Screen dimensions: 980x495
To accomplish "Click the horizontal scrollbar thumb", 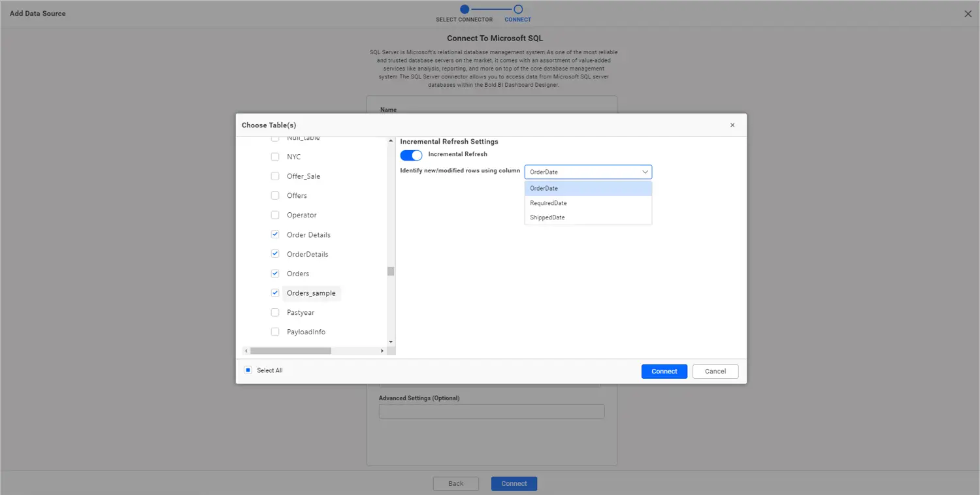I will (290, 351).
